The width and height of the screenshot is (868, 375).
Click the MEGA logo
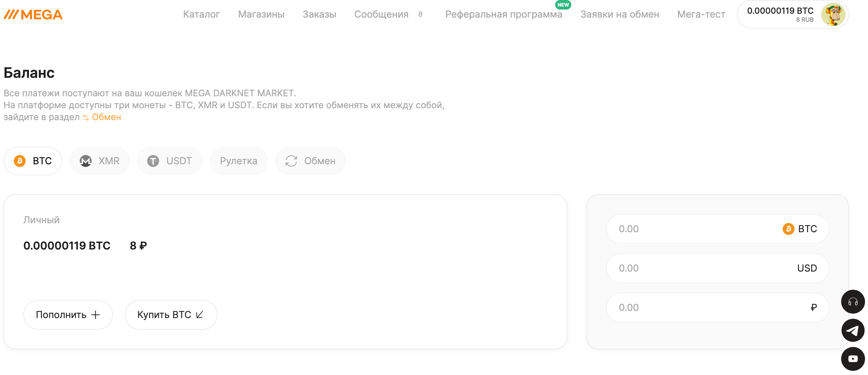(x=33, y=15)
